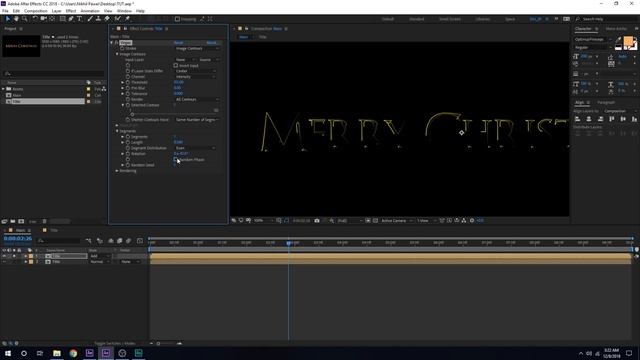Open the Render All Contours dropdown
The width and height of the screenshot is (640, 360).
197,99
